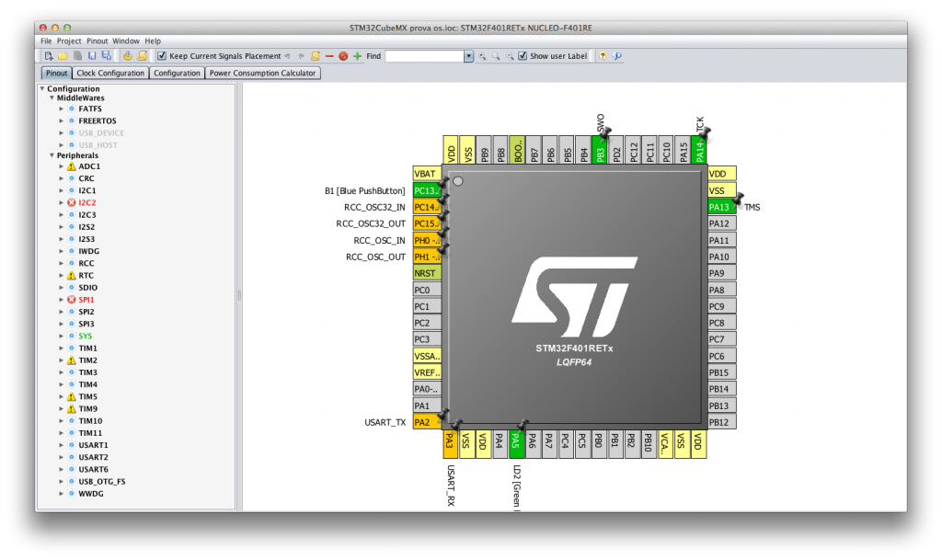Click the red error icon beside I2C2
Image resolution: width=942 pixels, height=560 pixels.
(72, 203)
